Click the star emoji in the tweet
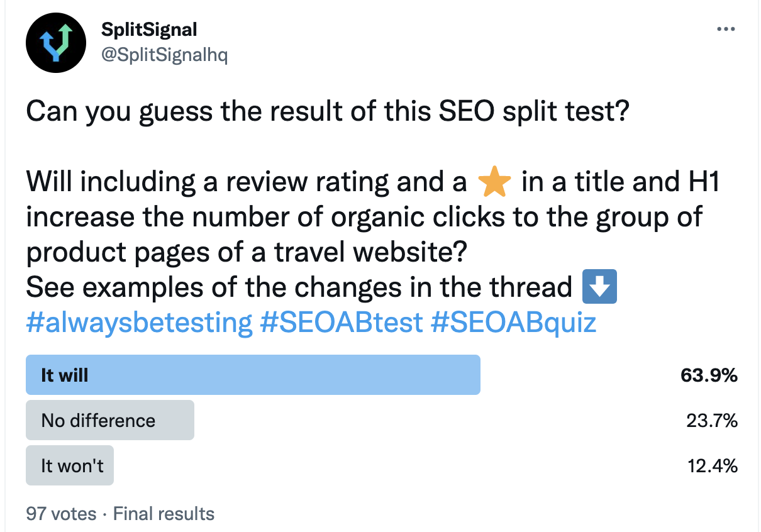The width and height of the screenshot is (761, 532). (494, 184)
